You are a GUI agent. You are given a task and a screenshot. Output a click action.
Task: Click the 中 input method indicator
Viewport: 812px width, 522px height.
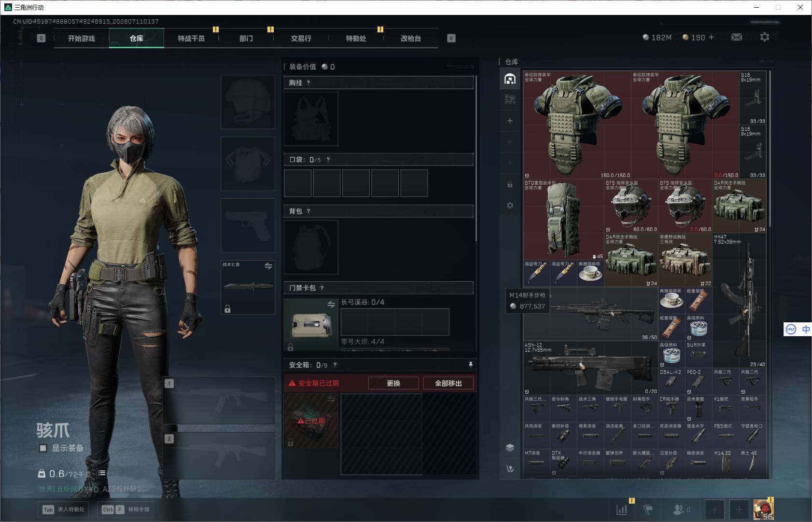point(806,330)
